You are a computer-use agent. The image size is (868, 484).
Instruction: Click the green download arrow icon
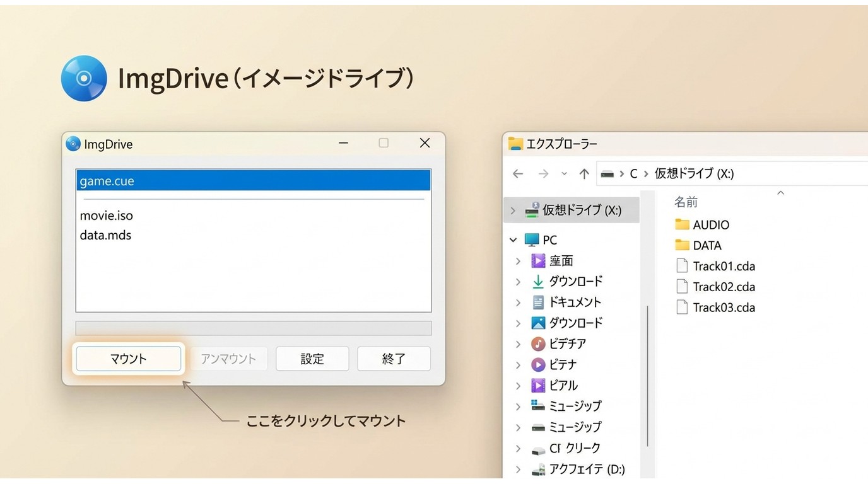[538, 281]
